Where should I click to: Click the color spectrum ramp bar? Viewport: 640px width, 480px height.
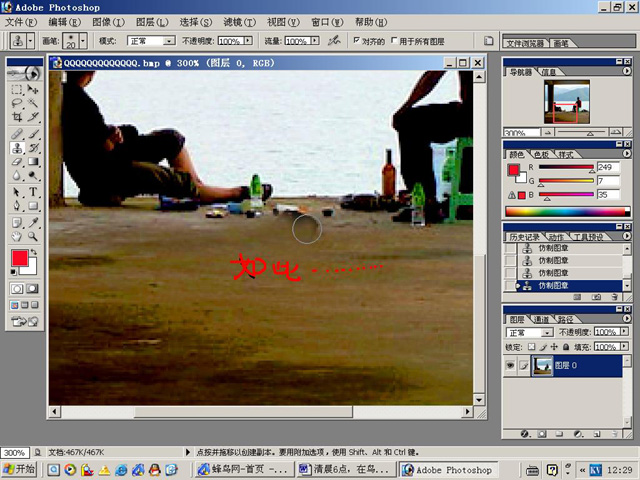[x=567, y=211]
